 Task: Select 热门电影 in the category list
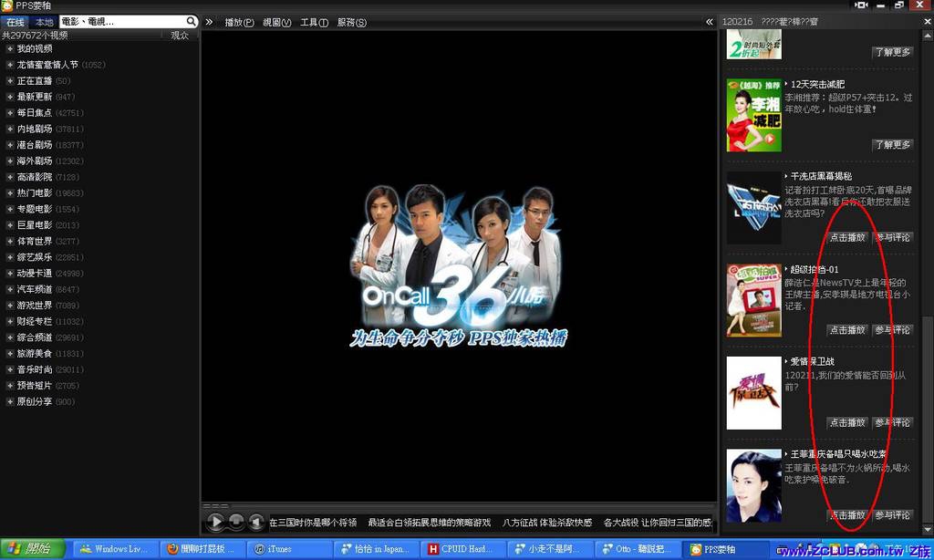(x=35, y=193)
